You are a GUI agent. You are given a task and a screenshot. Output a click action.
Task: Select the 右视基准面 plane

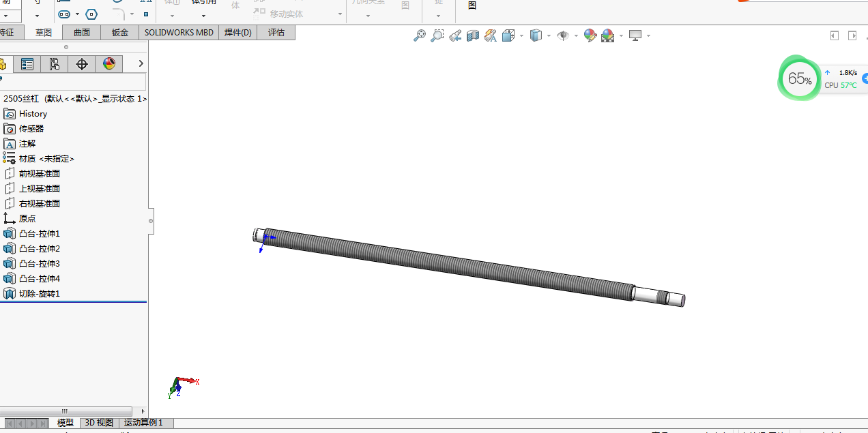tap(40, 204)
